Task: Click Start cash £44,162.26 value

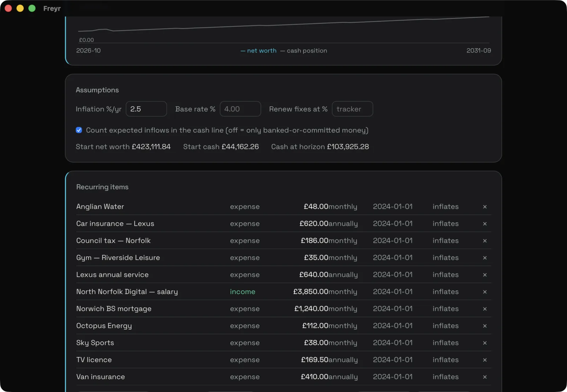Action: pyautogui.click(x=240, y=147)
